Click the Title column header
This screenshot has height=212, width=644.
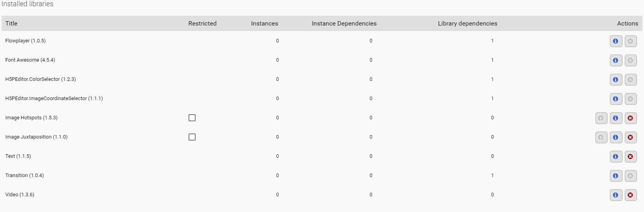click(x=11, y=24)
